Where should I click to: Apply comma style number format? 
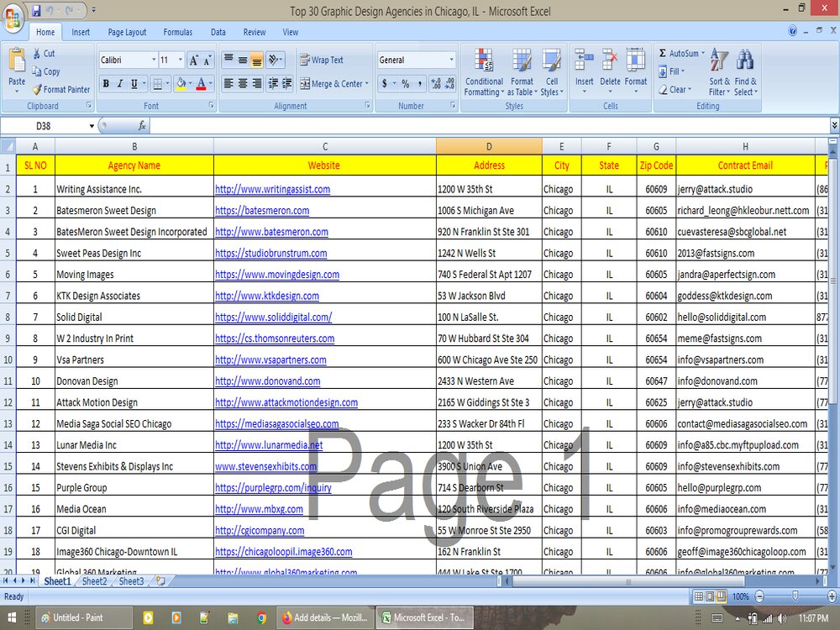pyautogui.click(x=419, y=83)
